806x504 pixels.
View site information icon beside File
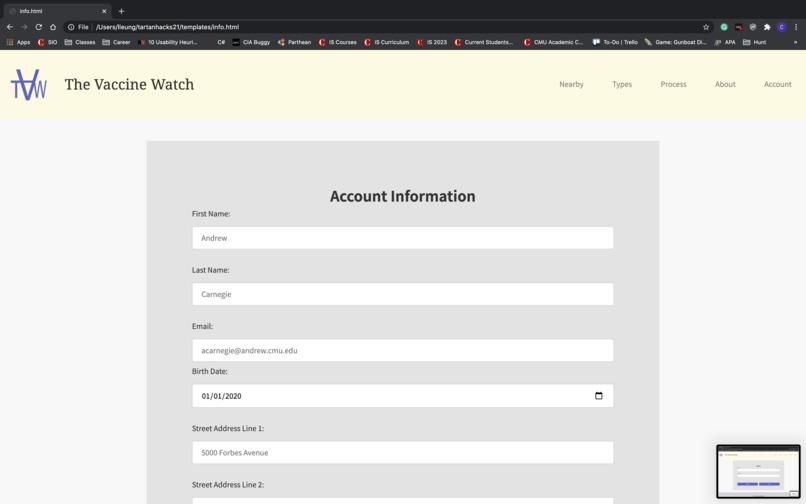click(x=71, y=27)
